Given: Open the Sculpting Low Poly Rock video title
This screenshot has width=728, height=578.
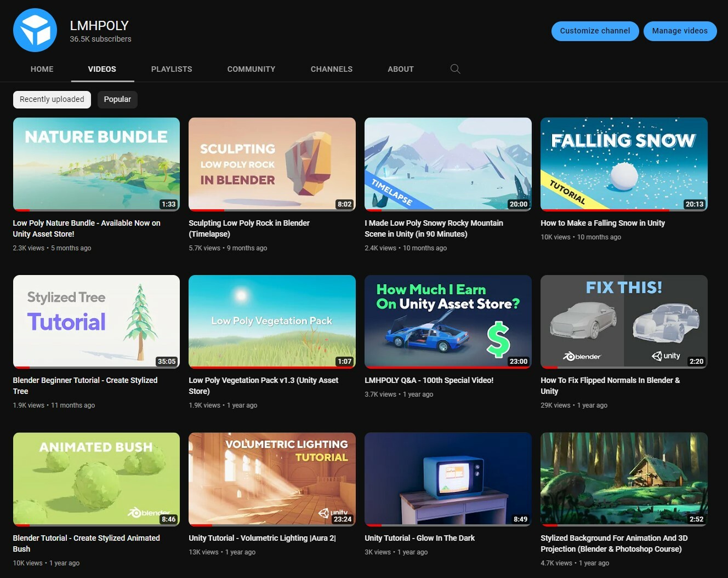Looking at the screenshot, I should pyautogui.click(x=249, y=228).
